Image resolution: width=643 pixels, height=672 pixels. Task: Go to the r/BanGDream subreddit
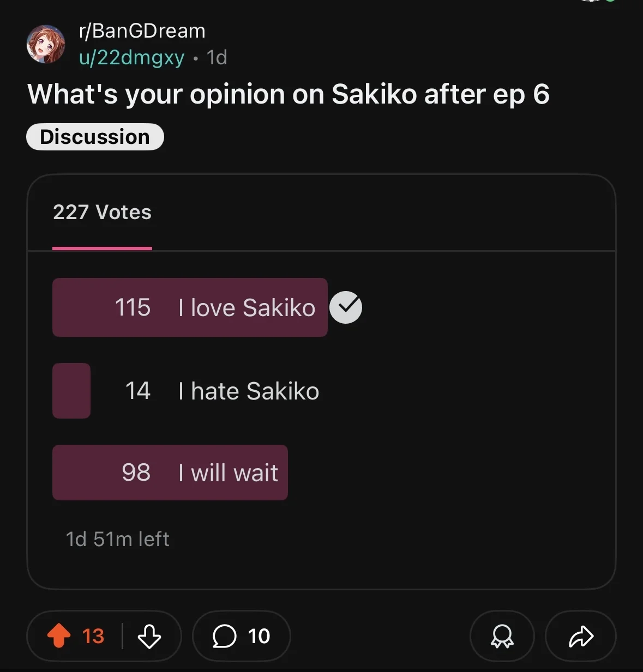pyautogui.click(x=142, y=31)
